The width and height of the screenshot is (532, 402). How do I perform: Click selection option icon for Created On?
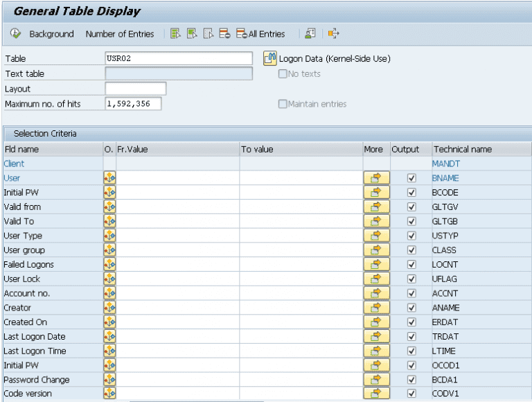(x=109, y=322)
